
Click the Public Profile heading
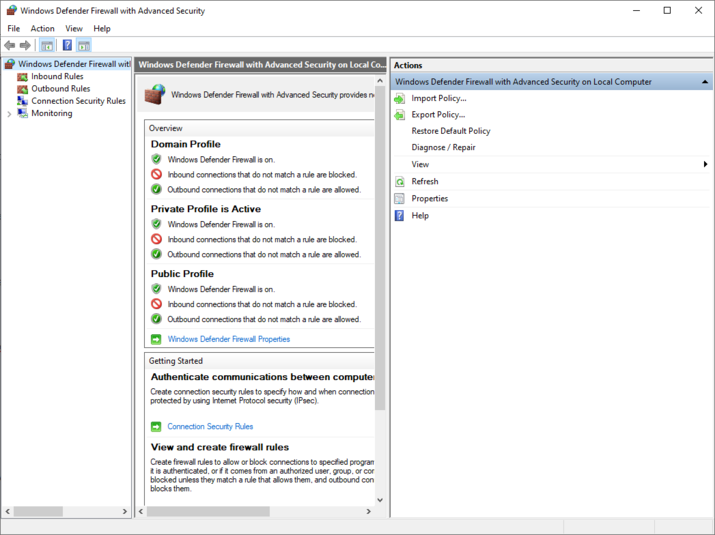pyautogui.click(x=182, y=274)
